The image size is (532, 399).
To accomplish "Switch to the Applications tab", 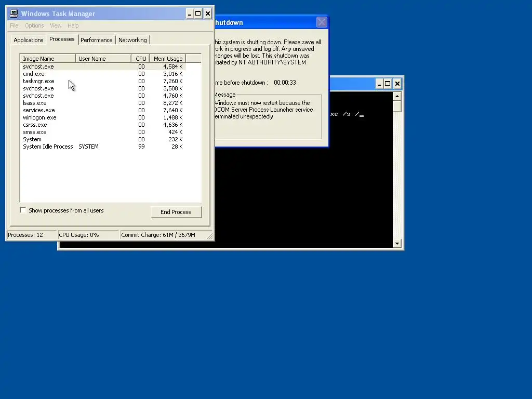I will click(x=29, y=40).
